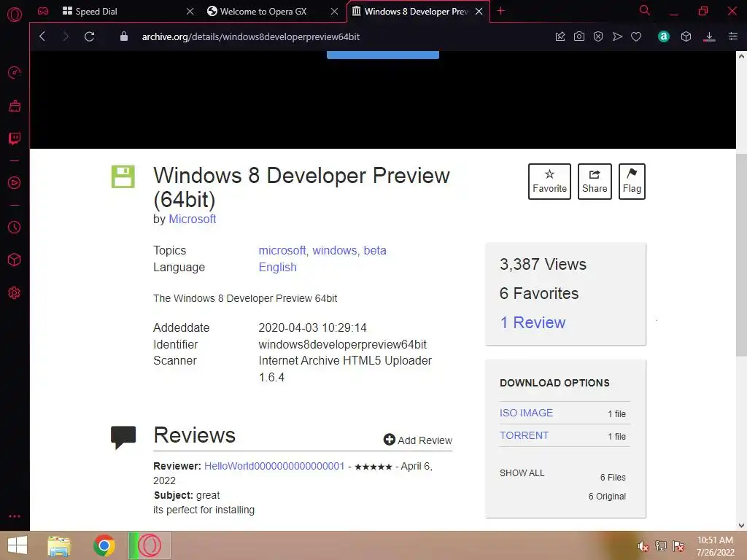Bookmark page with heart icon
The height and width of the screenshot is (560, 747).
[636, 36]
